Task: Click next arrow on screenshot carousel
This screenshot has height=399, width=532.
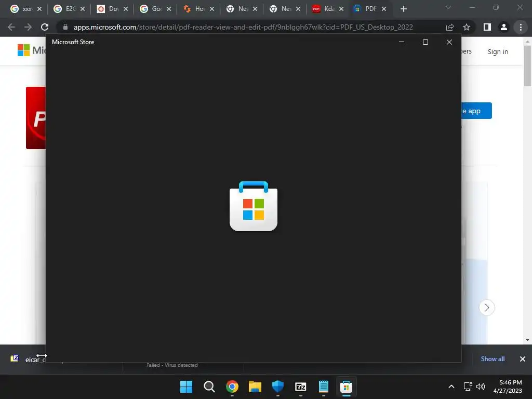Action: click(486, 308)
